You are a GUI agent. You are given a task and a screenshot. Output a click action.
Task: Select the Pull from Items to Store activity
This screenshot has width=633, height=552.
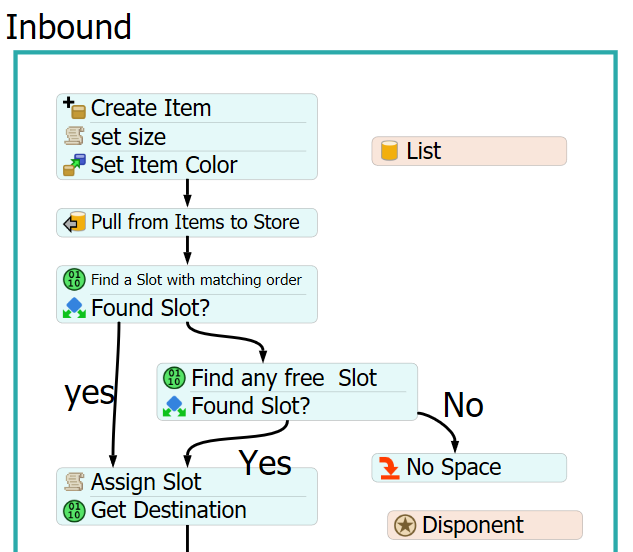tap(195, 222)
